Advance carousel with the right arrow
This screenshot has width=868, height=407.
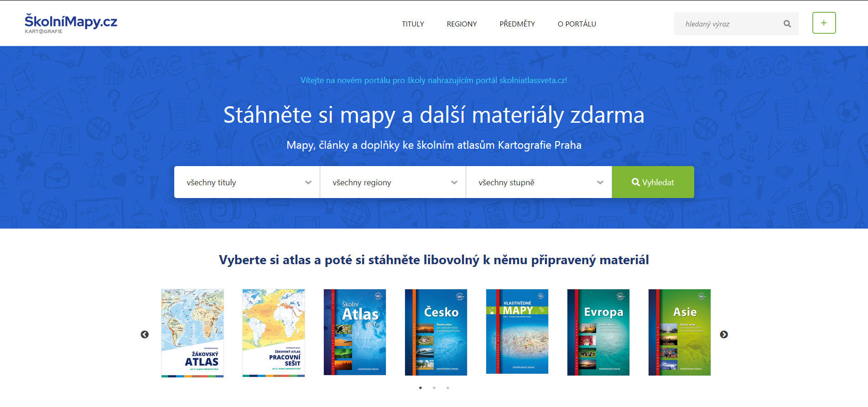point(724,334)
